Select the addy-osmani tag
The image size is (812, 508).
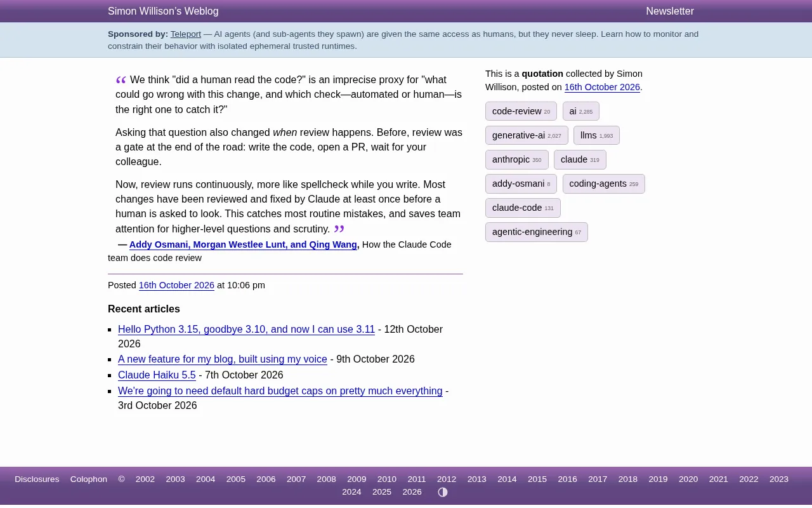click(521, 184)
